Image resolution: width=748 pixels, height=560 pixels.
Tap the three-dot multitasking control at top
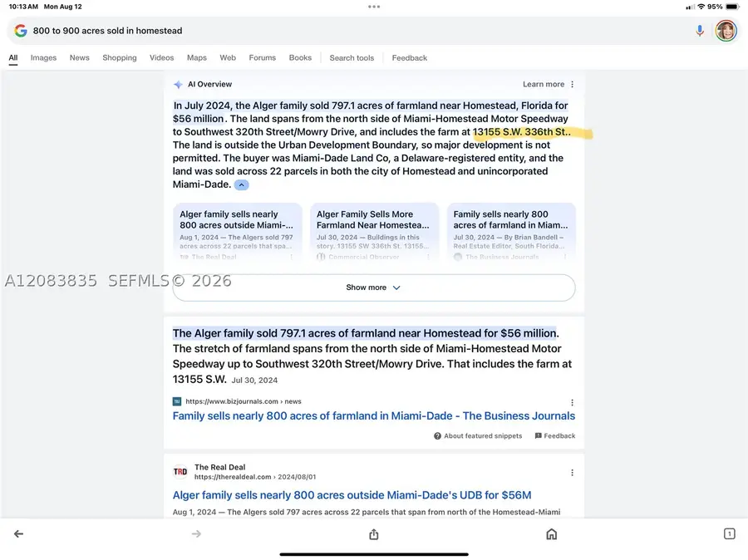click(x=374, y=7)
